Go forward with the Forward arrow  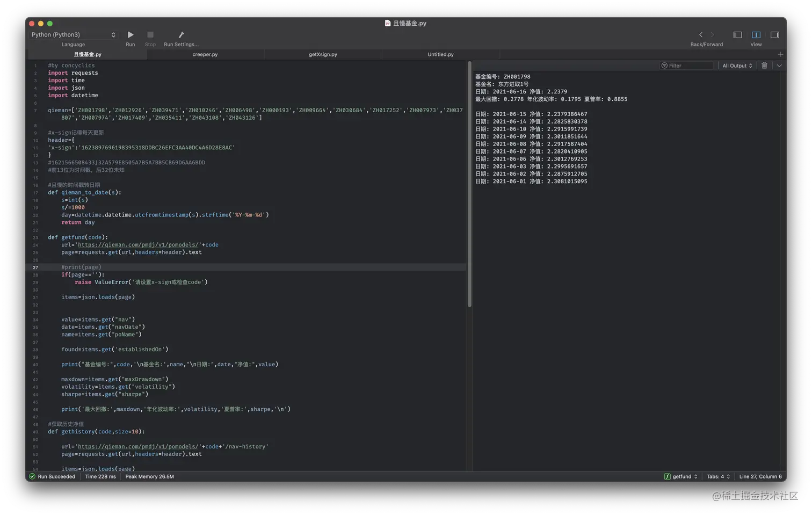pos(713,35)
